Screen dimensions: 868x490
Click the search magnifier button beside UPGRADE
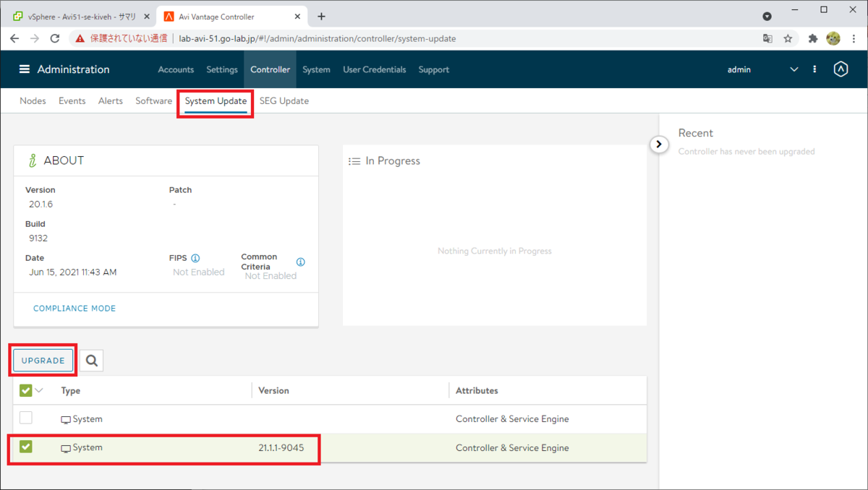pyautogui.click(x=91, y=361)
